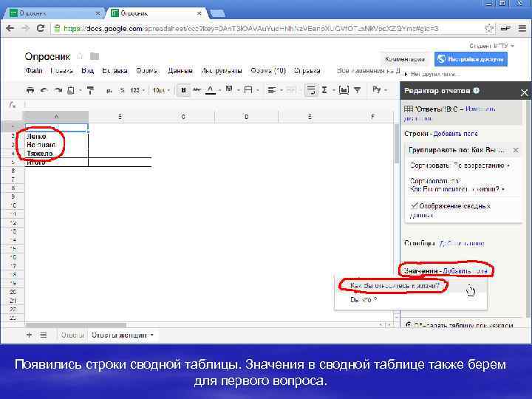Close the Редактор отчетов panel
Screen dimensions: 532x399
coord(524,92)
